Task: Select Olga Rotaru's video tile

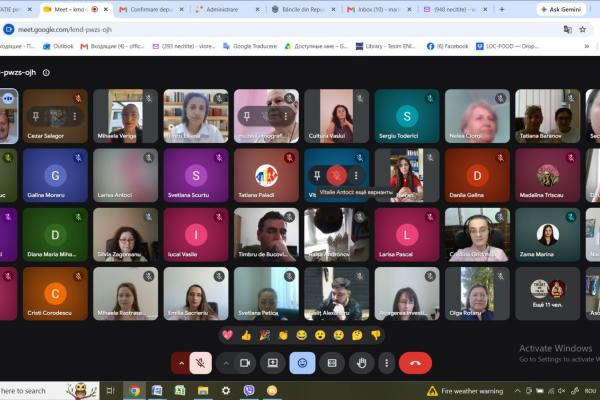Action: pos(477,294)
